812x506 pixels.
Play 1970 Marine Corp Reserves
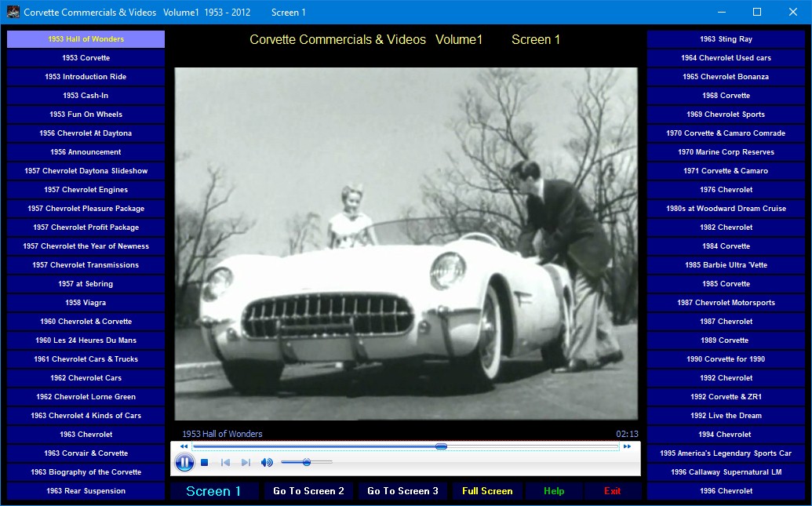click(726, 151)
